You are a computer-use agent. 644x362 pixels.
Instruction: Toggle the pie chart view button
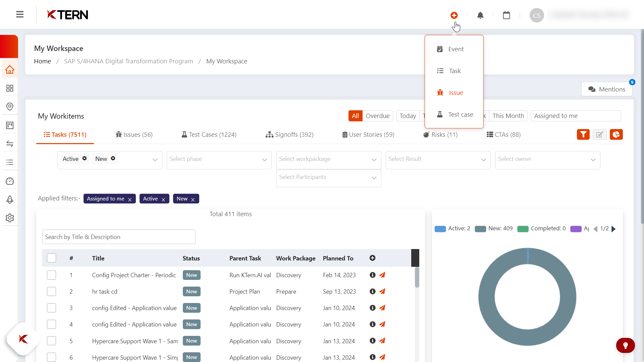(616, 134)
